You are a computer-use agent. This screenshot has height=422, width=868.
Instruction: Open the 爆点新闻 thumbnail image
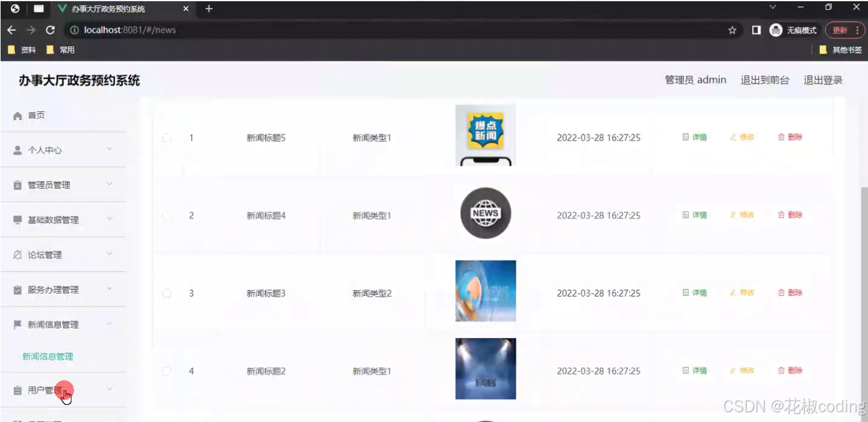click(485, 135)
